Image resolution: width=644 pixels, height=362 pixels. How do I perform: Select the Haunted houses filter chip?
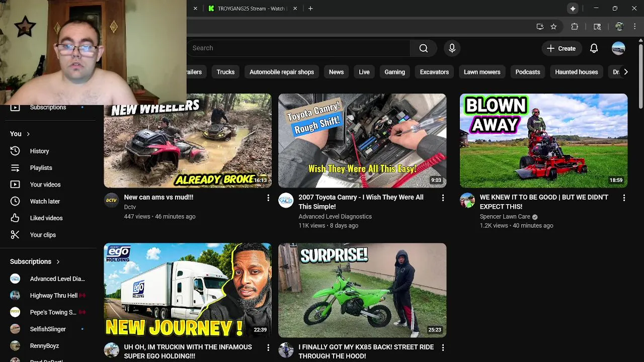[576, 72]
